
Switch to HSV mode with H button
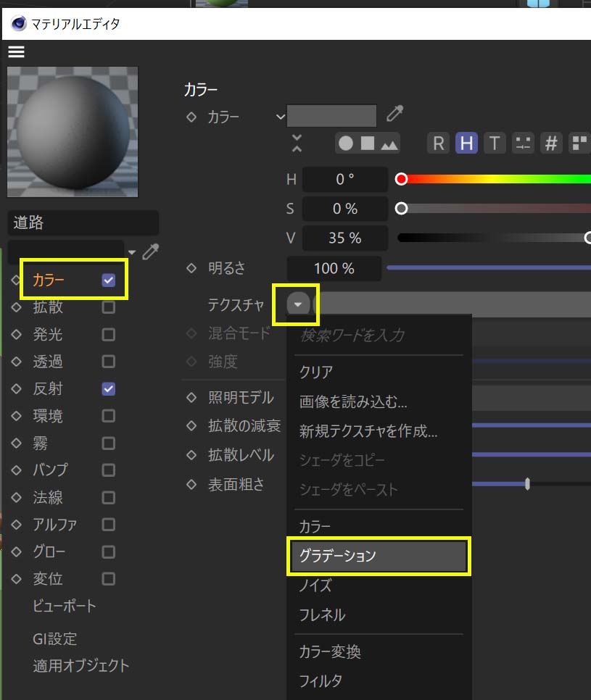[466, 143]
